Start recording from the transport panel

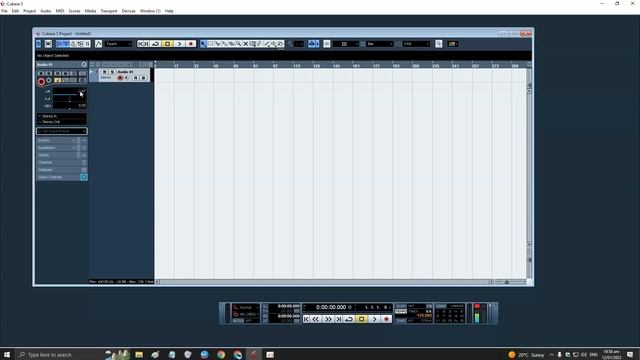tap(387, 319)
